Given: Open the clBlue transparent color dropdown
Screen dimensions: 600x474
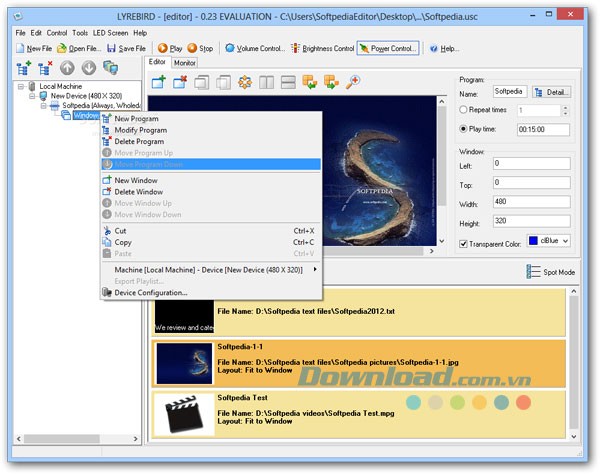Looking at the screenshot, I should tap(563, 240).
